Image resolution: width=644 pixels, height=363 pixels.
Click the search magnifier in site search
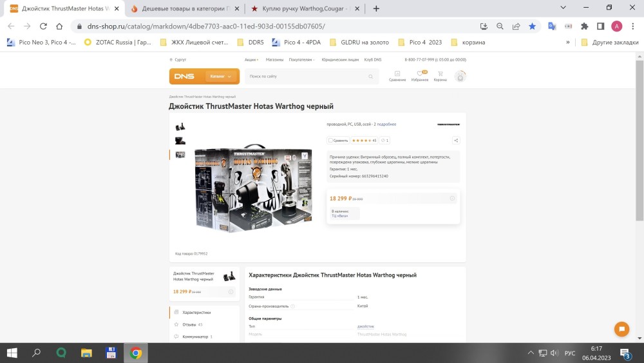[370, 77]
